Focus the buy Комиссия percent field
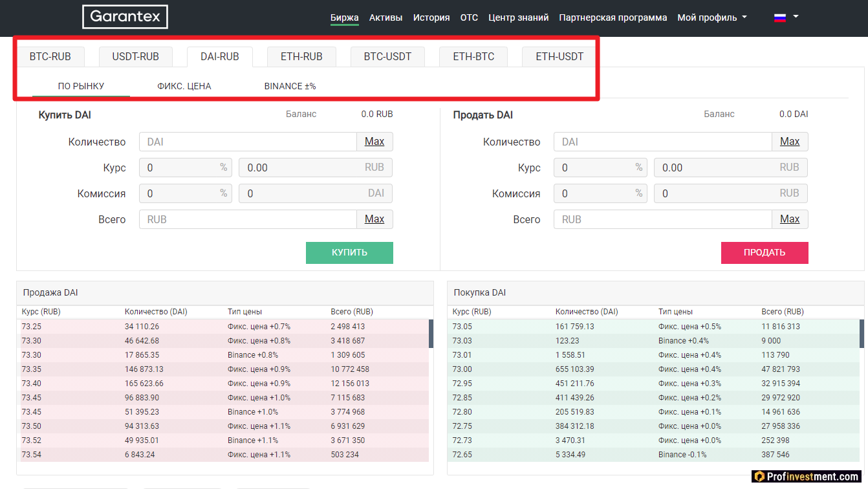Screen dimensions: 868x489 pyautogui.click(x=186, y=193)
